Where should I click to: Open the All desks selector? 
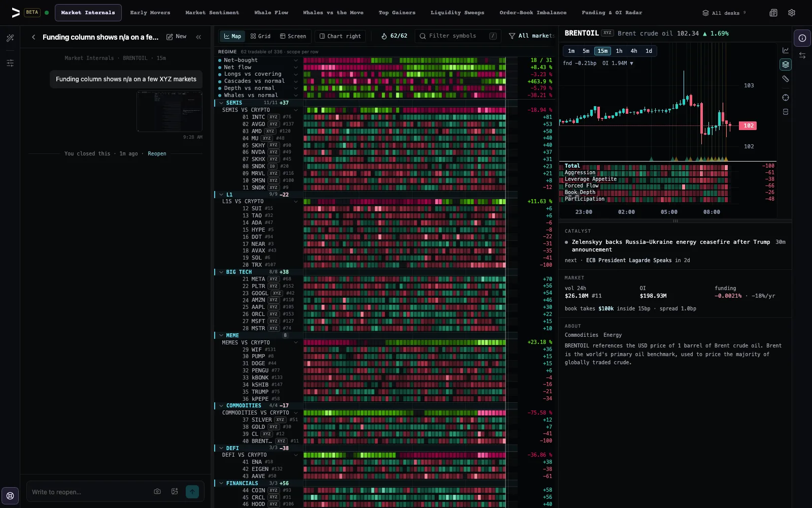[x=724, y=13]
